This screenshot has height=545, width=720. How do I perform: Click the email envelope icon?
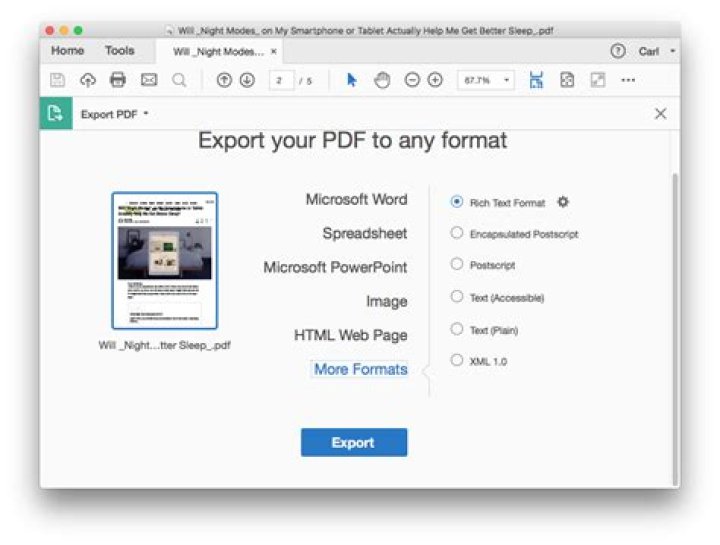[x=149, y=80]
